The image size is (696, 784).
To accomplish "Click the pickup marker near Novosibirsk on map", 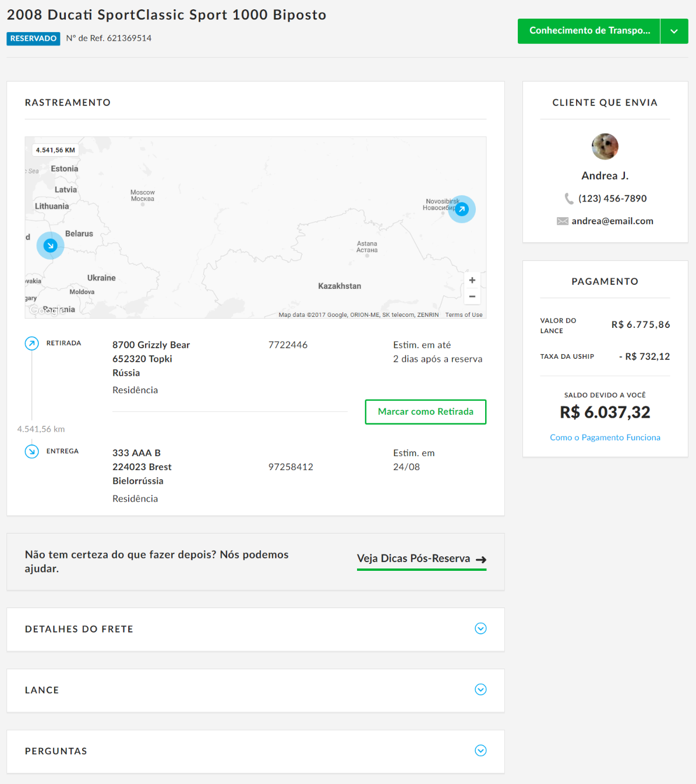I will (x=462, y=209).
